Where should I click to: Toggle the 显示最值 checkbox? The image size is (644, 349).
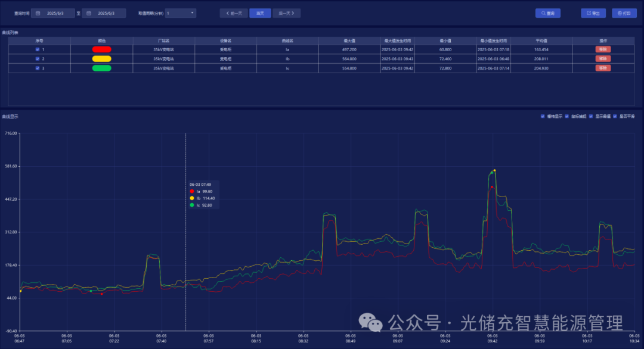(591, 117)
